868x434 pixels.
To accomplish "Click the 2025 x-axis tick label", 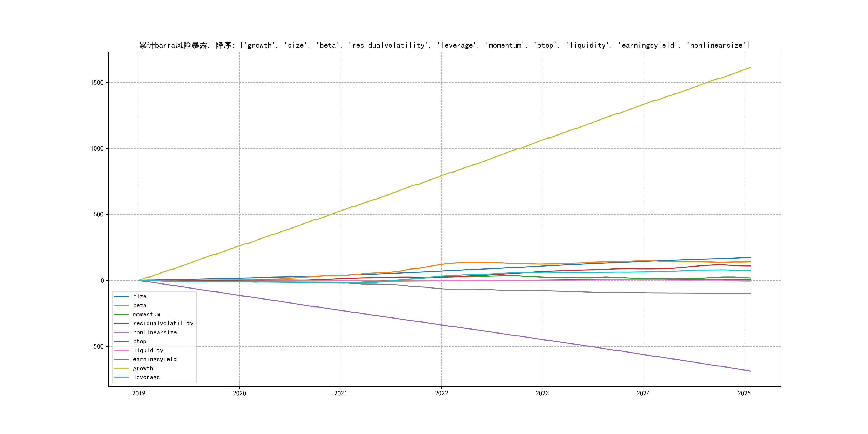I will coord(744,393).
